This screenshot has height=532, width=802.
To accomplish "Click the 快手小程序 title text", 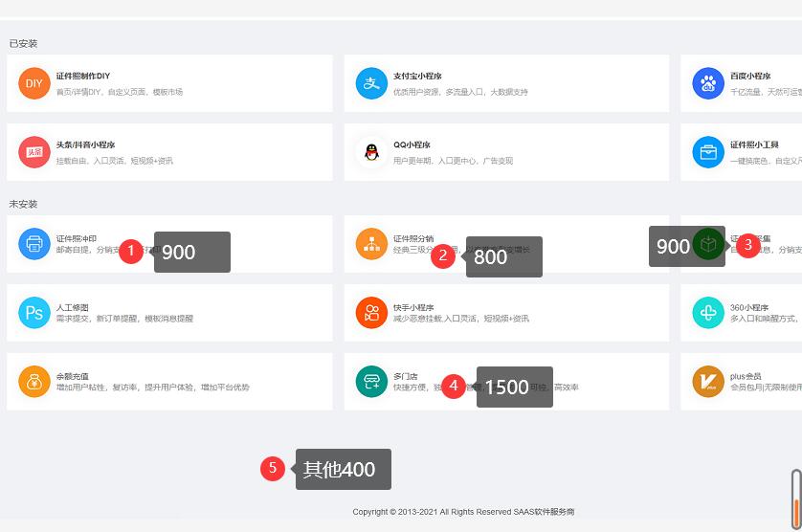I will point(413,307).
